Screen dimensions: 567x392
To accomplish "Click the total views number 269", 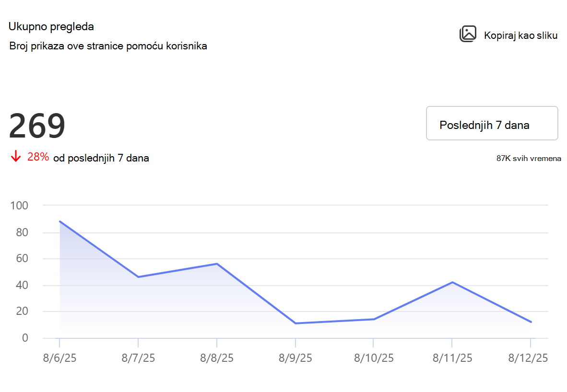I will click(37, 126).
